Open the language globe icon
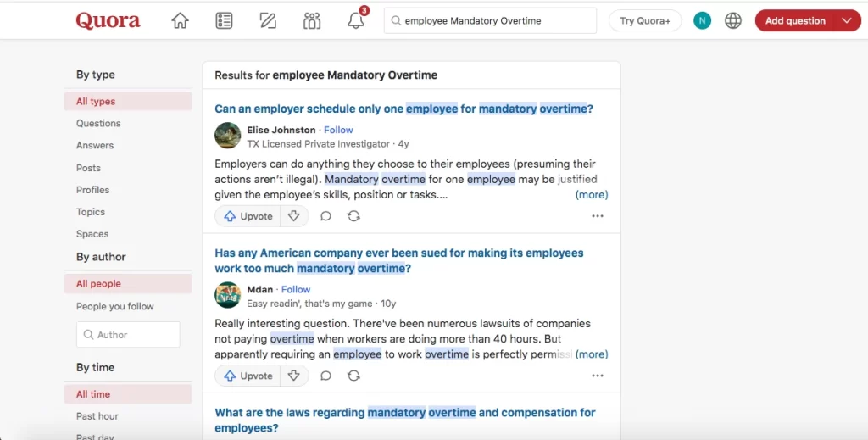 coord(733,21)
